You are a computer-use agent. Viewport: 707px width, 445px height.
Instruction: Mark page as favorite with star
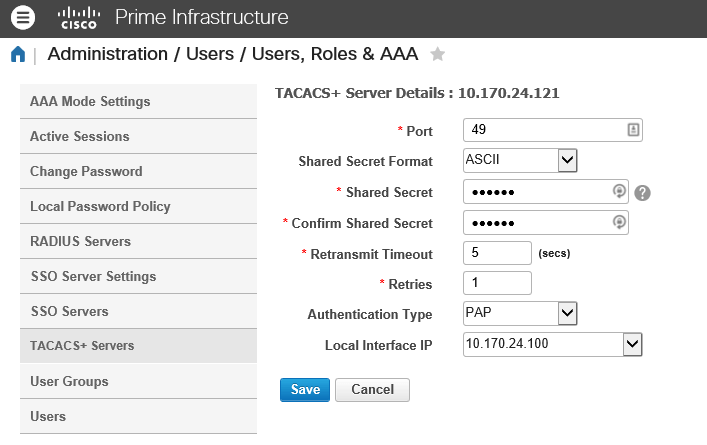tap(437, 54)
